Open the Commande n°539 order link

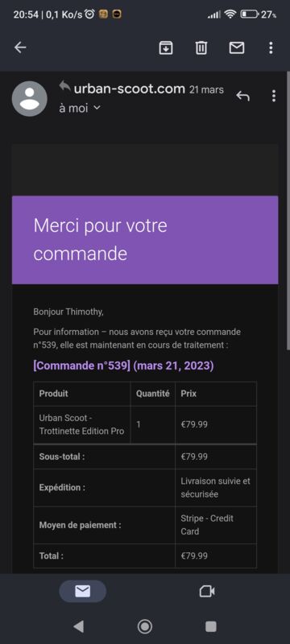(123, 365)
